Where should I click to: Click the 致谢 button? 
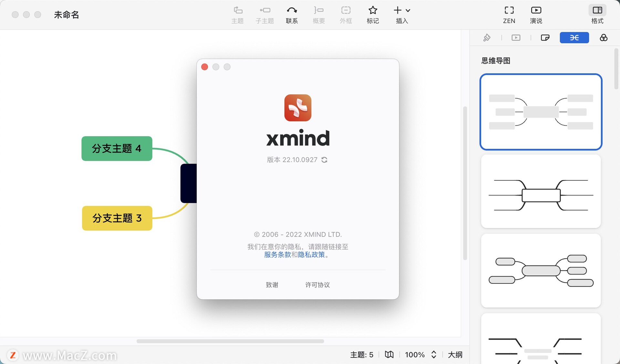[272, 285]
